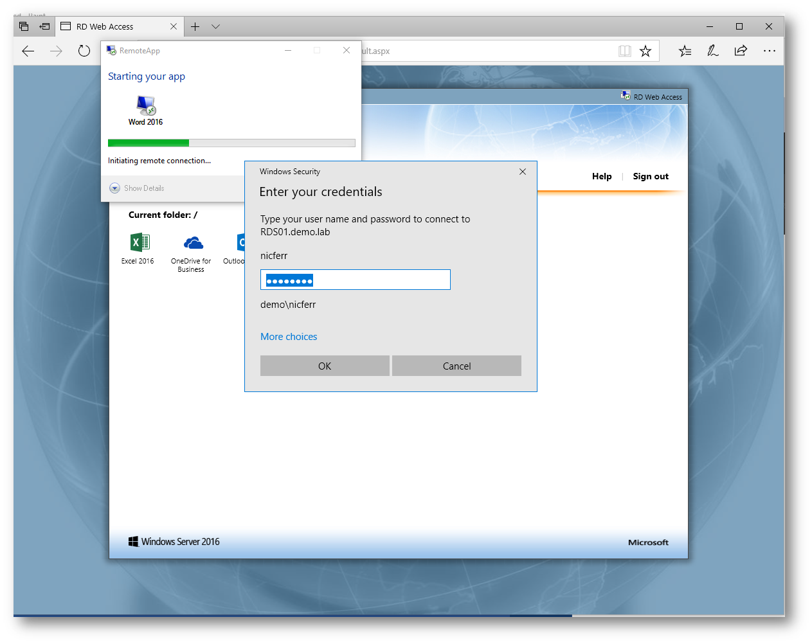Close the RD Web Access tab
This screenshot has height=644, width=812.
pos(174,26)
